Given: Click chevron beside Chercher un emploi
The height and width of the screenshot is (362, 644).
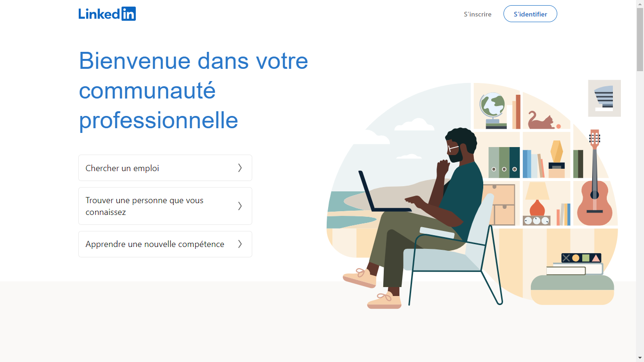Looking at the screenshot, I should point(240,168).
